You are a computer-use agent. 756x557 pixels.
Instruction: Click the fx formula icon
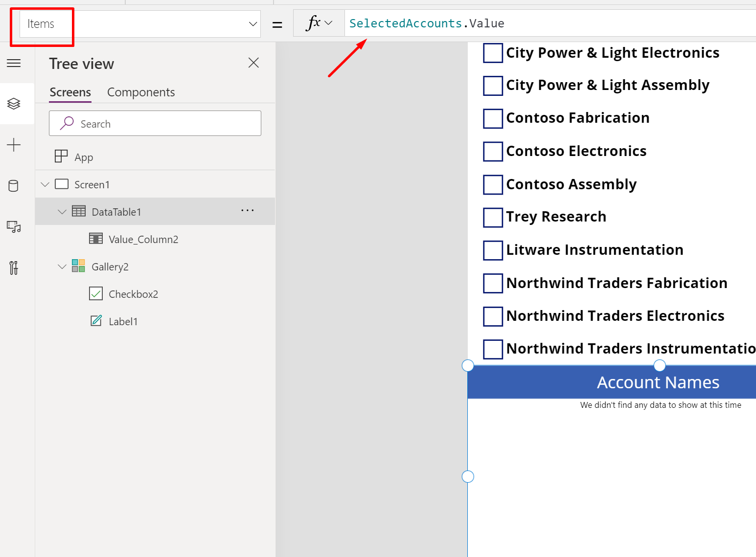coord(313,22)
